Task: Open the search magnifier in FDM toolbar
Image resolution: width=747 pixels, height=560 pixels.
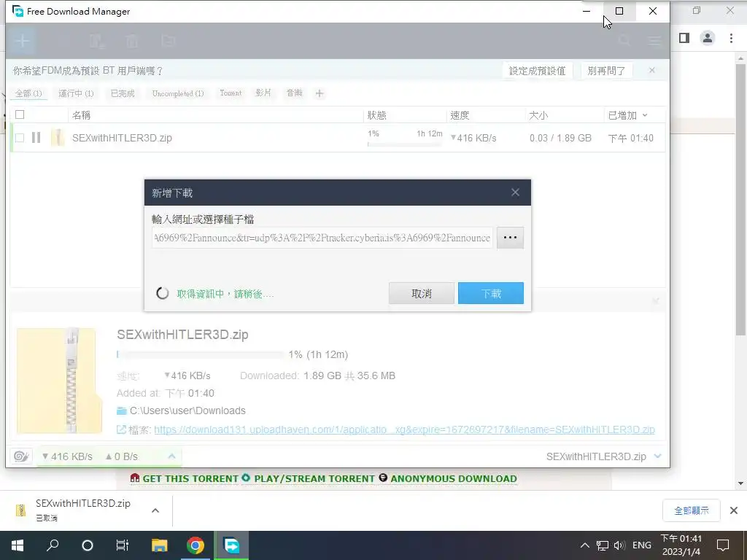Action: [x=624, y=41]
